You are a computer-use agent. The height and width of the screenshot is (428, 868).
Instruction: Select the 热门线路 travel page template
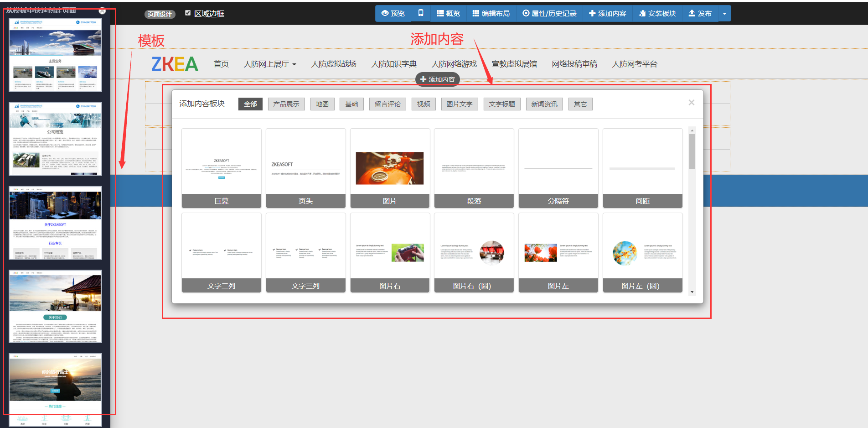pos(55,390)
